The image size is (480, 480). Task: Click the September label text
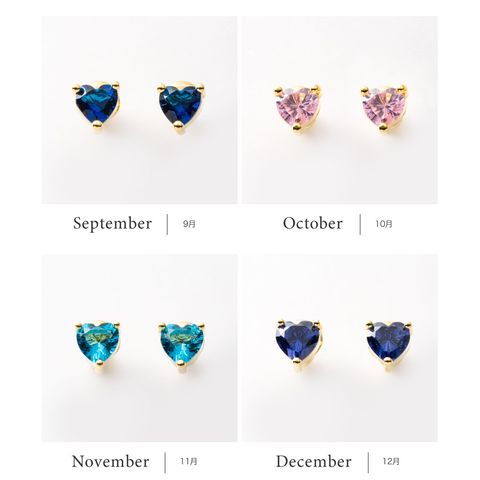(112, 224)
